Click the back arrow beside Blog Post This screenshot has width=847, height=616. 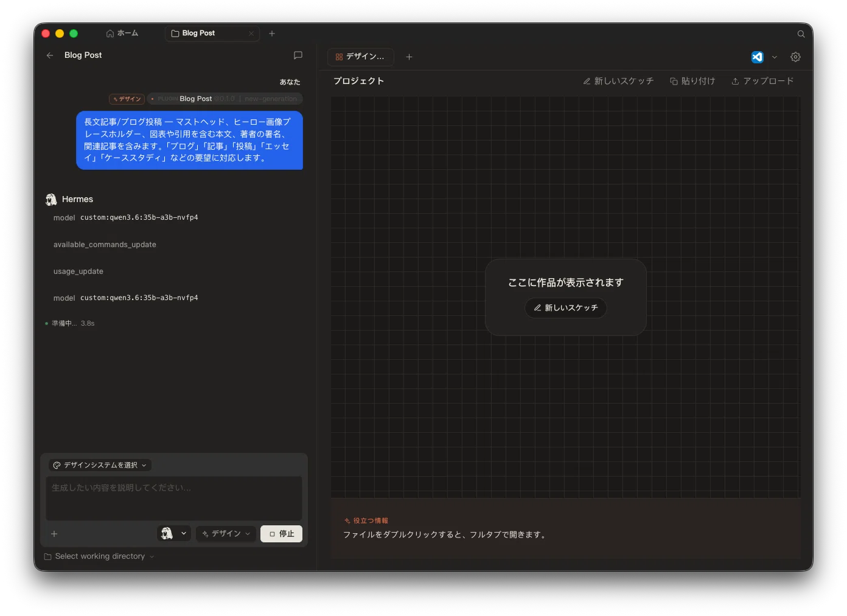pyautogui.click(x=50, y=55)
